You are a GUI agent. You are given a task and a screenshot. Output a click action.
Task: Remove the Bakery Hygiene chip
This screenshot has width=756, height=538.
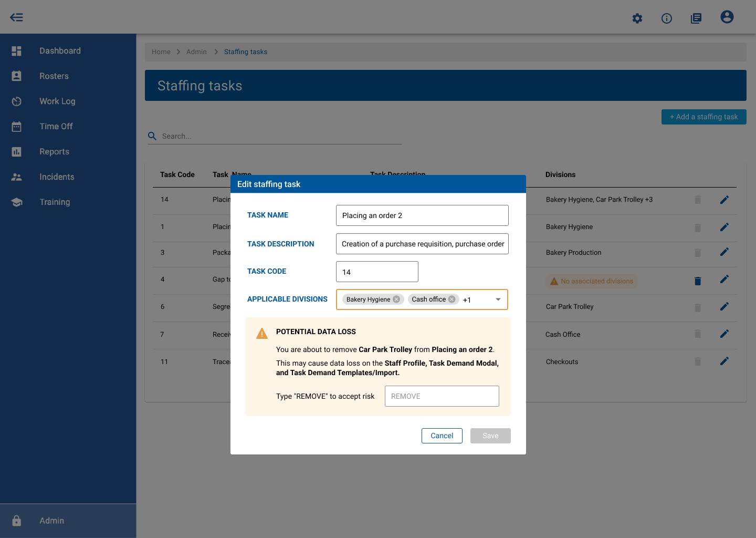tap(396, 299)
